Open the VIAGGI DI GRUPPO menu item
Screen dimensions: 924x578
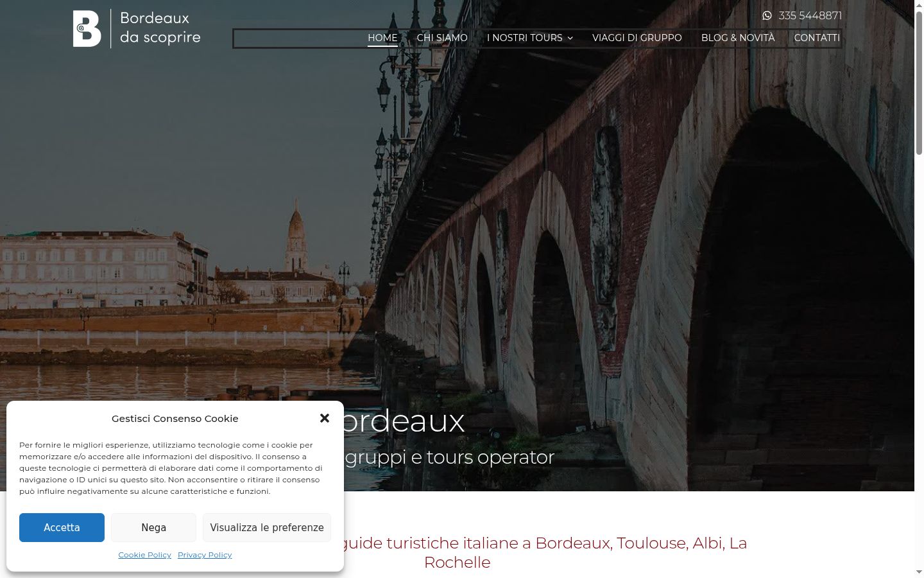click(637, 38)
